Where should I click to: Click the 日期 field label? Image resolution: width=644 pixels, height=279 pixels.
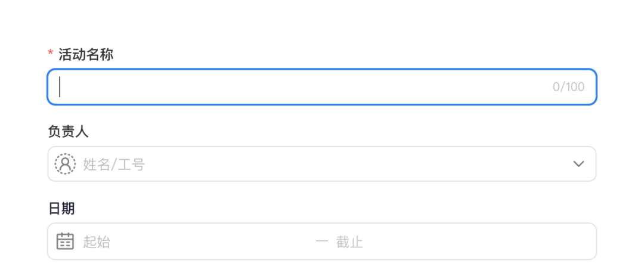61,209
